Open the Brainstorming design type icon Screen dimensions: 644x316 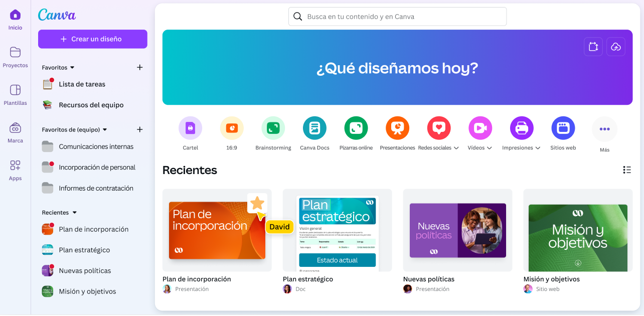click(x=273, y=128)
